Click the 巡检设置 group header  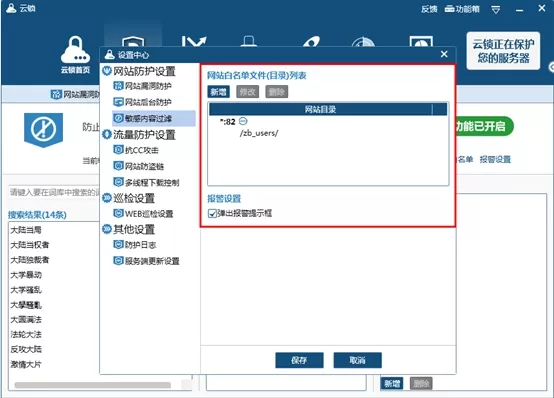point(129,198)
